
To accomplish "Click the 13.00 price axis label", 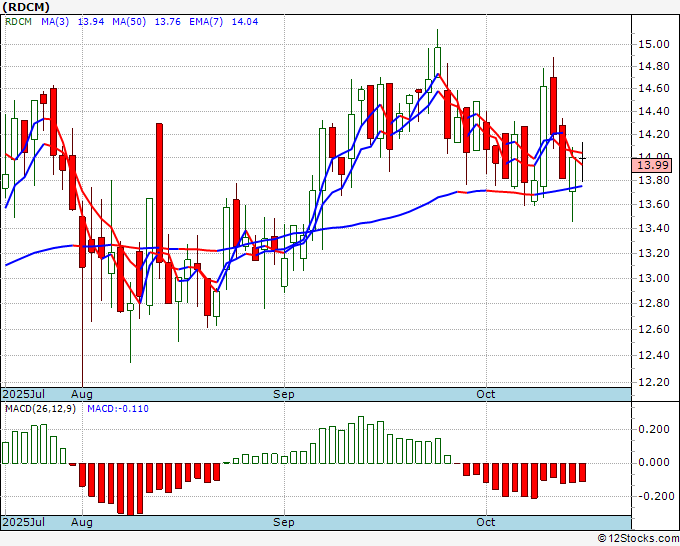I will 654,278.
